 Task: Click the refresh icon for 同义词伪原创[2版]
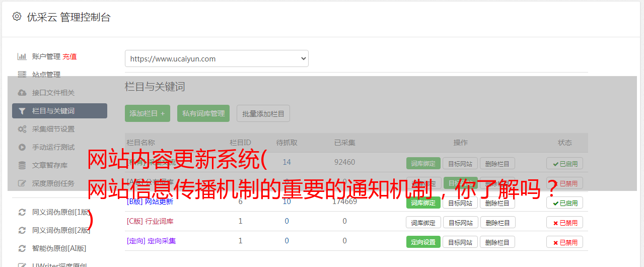(22, 230)
